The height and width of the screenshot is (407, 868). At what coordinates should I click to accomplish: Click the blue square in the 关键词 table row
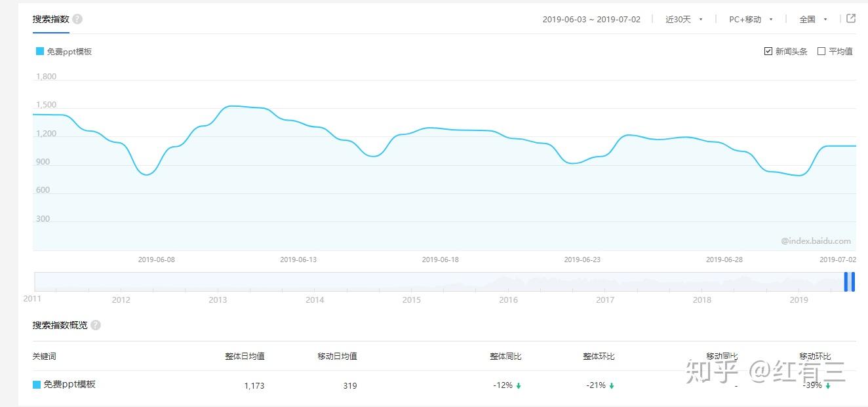(x=37, y=385)
